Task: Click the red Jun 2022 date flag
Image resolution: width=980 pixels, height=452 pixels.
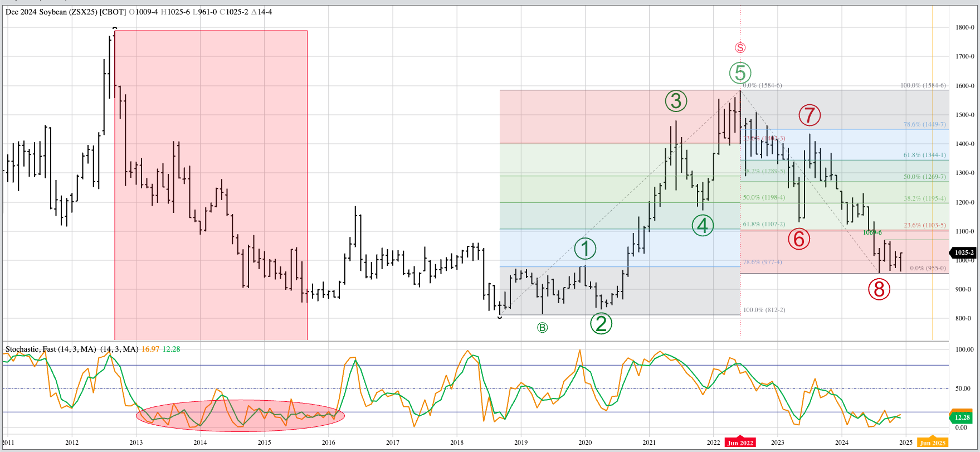Action: 740,443
